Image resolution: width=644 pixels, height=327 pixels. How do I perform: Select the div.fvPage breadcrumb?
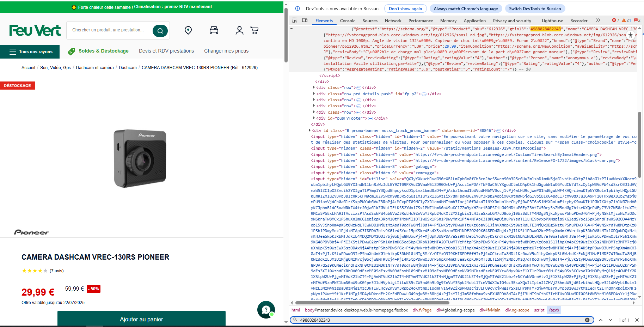422,310
